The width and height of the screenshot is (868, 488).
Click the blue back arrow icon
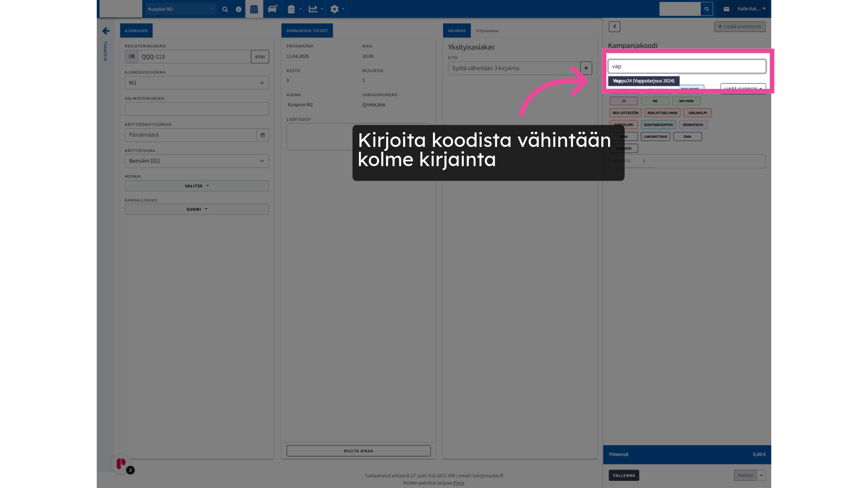point(106,31)
